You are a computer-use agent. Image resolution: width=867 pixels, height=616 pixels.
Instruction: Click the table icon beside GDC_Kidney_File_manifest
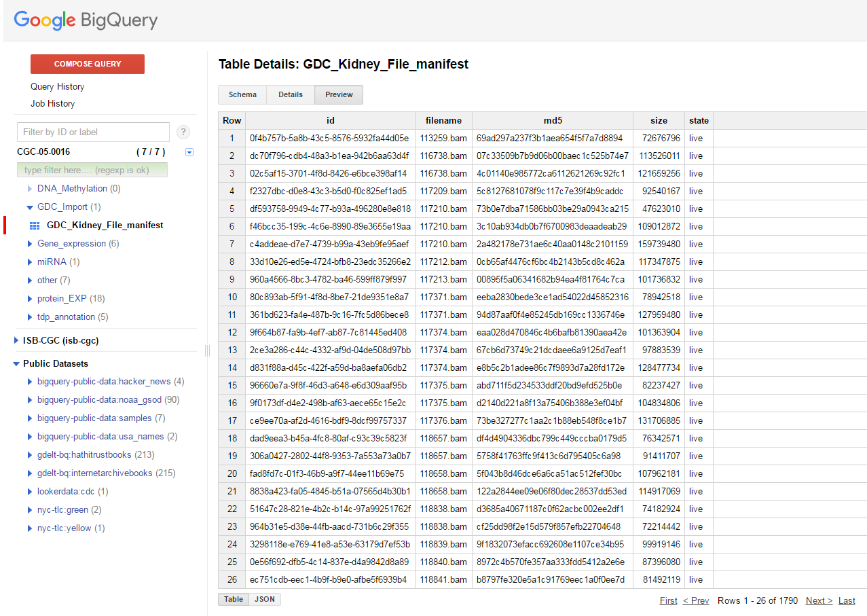[x=35, y=225]
